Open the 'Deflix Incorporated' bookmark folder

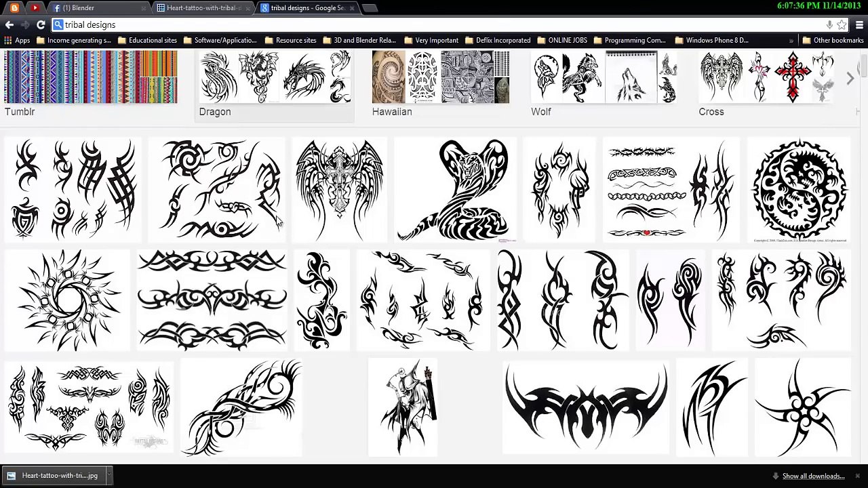point(497,41)
